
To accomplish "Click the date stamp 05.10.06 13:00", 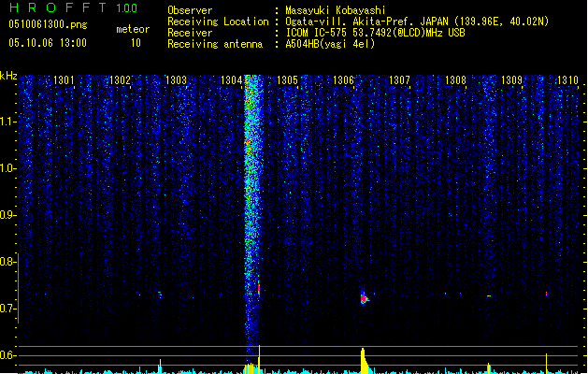I will point(48,43).
